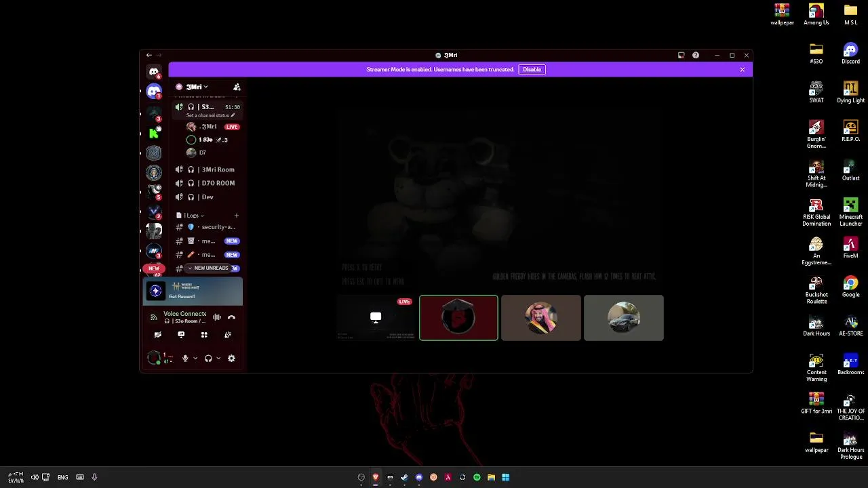868x488 pixels.
Task: Open File Explorer from the taskbar
Action: 491,477
